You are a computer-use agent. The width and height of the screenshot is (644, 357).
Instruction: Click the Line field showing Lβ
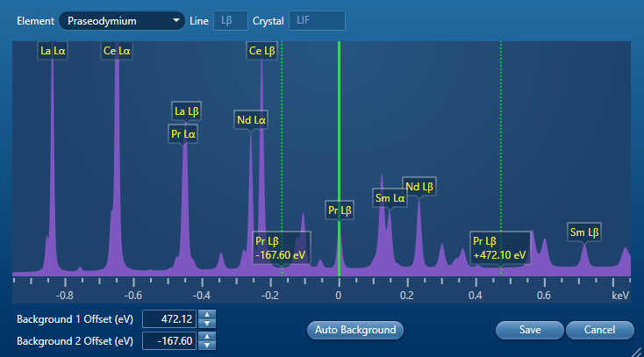pyautogui.click(x=228, y=20)
